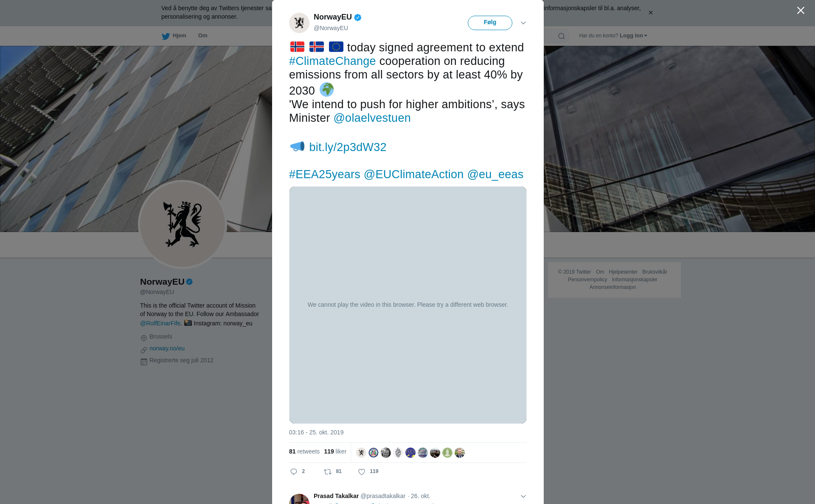Open NorwayEU avatar in tweet header

299,23
